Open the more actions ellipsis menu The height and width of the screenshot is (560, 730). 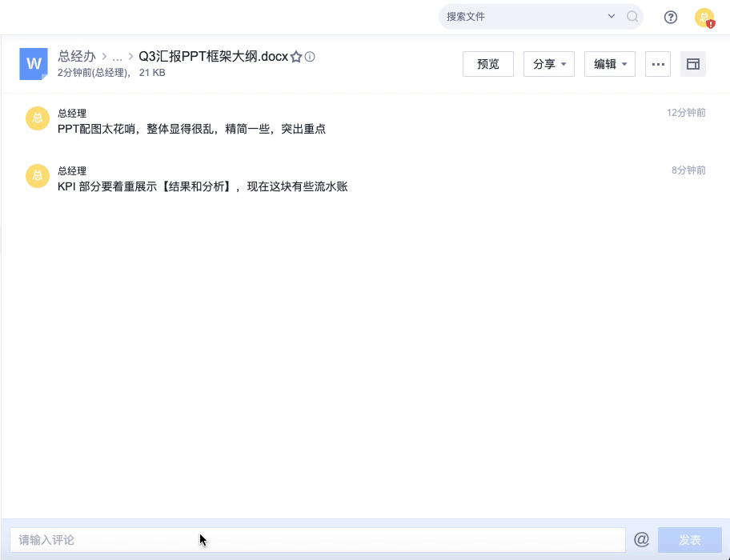tap(658, 64)
